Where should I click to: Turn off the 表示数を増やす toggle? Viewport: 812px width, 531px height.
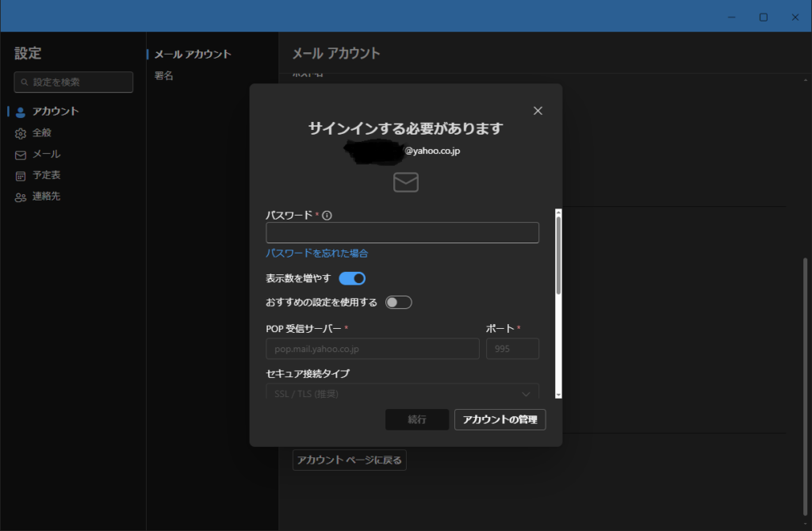[352, 278]
